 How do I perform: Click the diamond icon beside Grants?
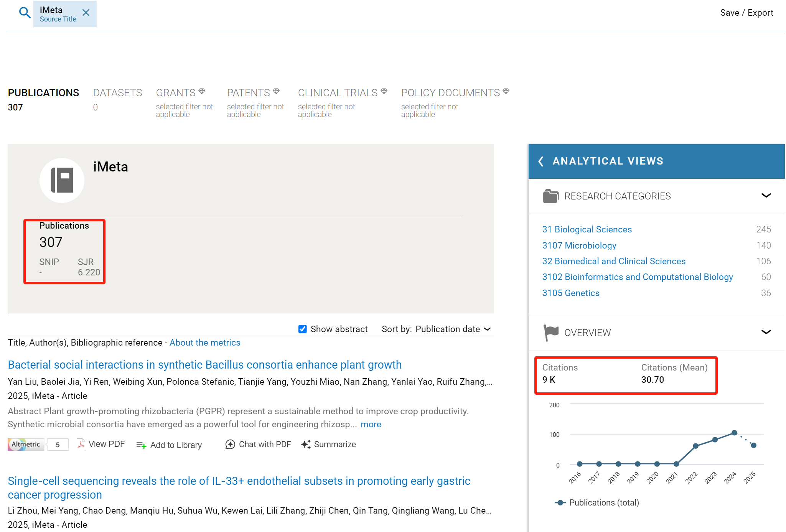[x=202, y=91]
